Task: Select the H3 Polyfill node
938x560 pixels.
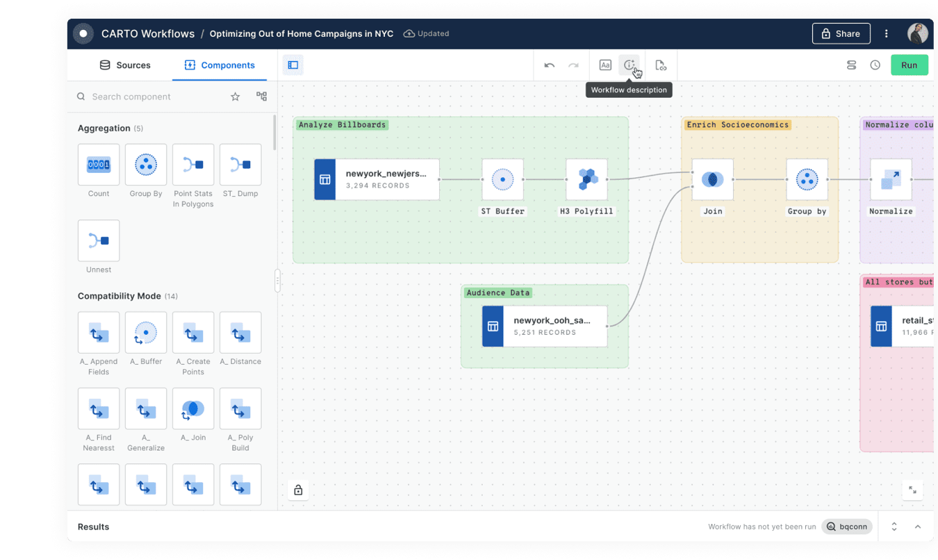Action: pos(586,179)
